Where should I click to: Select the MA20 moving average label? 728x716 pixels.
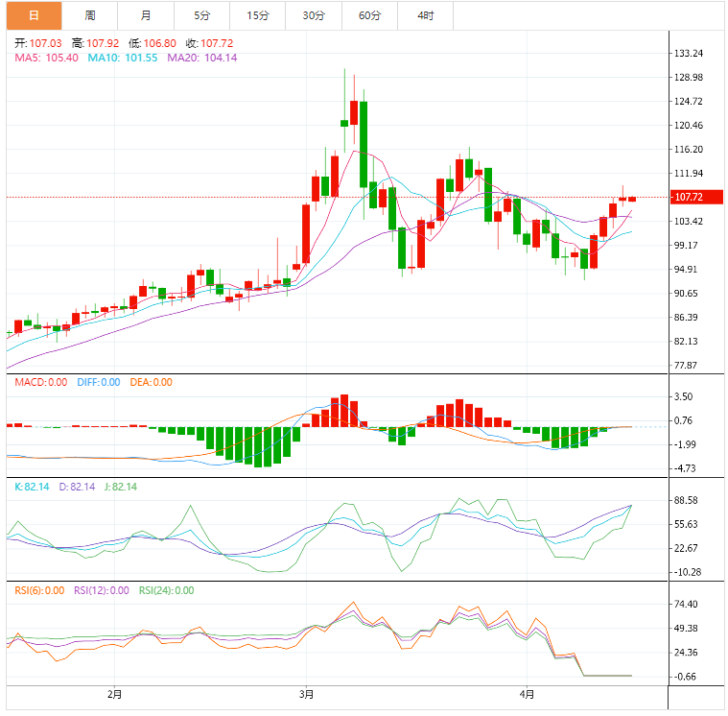click(202, 58)
